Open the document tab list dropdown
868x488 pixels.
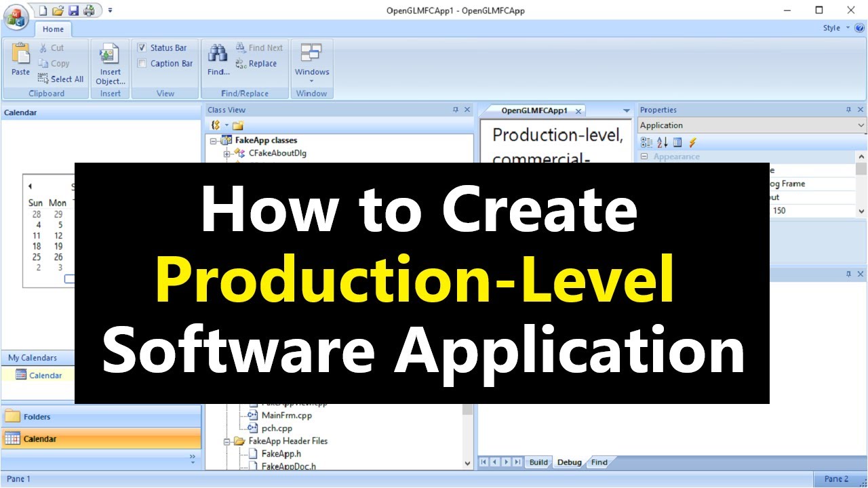coord(627,110)
